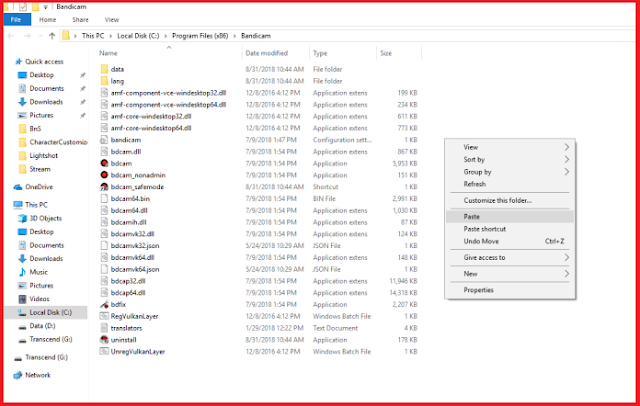Viewport: 640px width, 406px height.
Task: Open the File ribbon tab
Action: pos(16,20)
